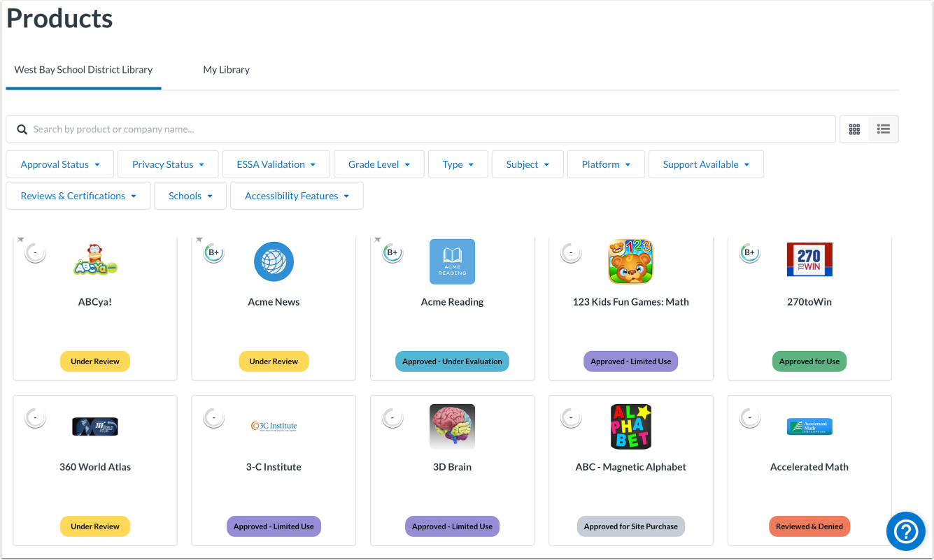Click the search by product field
This screenshot has height=560, width=934.
click(x=421, y=129)
